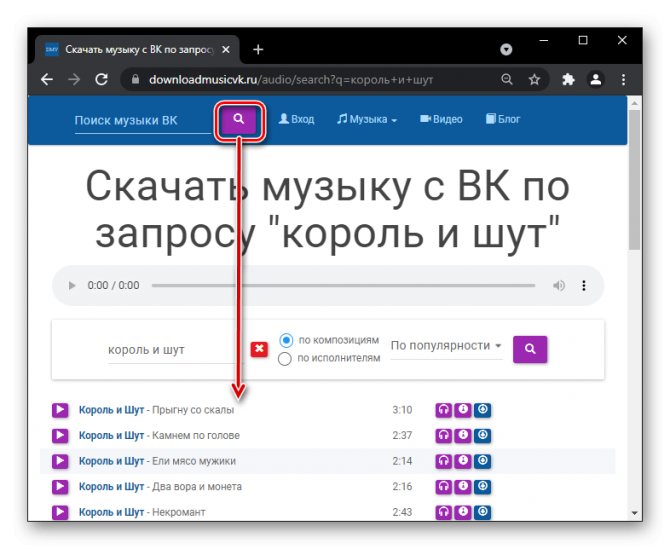
Task: Play 'Некромант' track
Action: coord(60,512)
